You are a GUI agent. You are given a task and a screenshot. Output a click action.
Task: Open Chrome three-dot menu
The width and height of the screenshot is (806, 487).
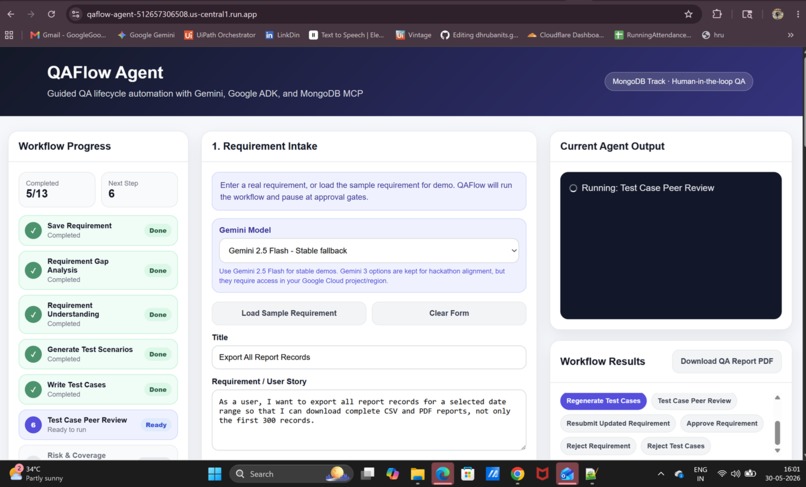point(798,14)
